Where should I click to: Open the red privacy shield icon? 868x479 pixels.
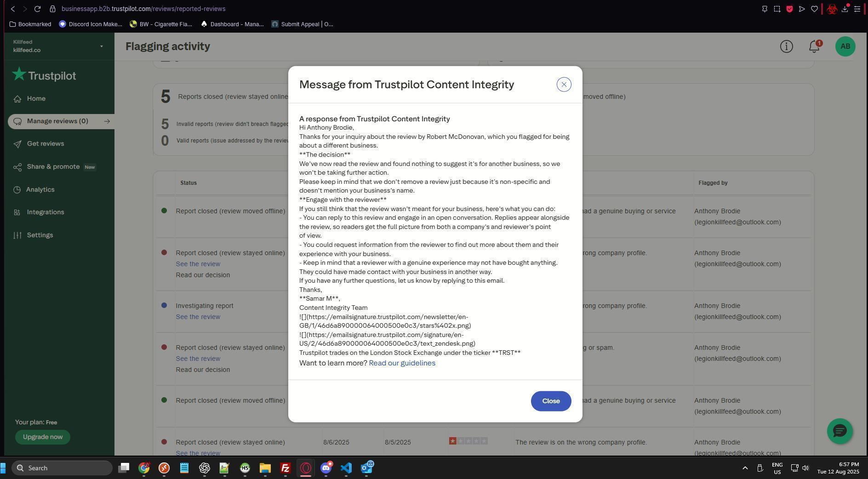pos(789,9)
